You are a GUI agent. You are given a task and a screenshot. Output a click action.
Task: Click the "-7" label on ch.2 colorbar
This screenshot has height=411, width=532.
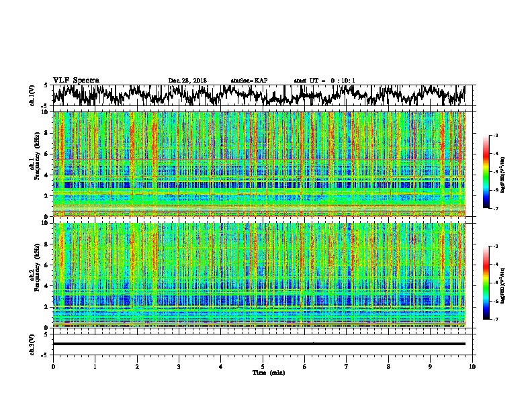click(496, 319)
